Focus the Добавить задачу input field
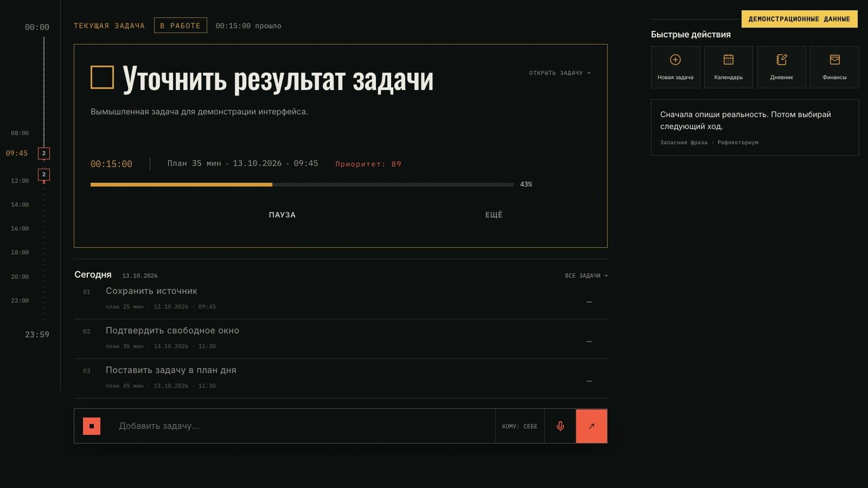This screenshot has height=488, width=868. [304, 426]
